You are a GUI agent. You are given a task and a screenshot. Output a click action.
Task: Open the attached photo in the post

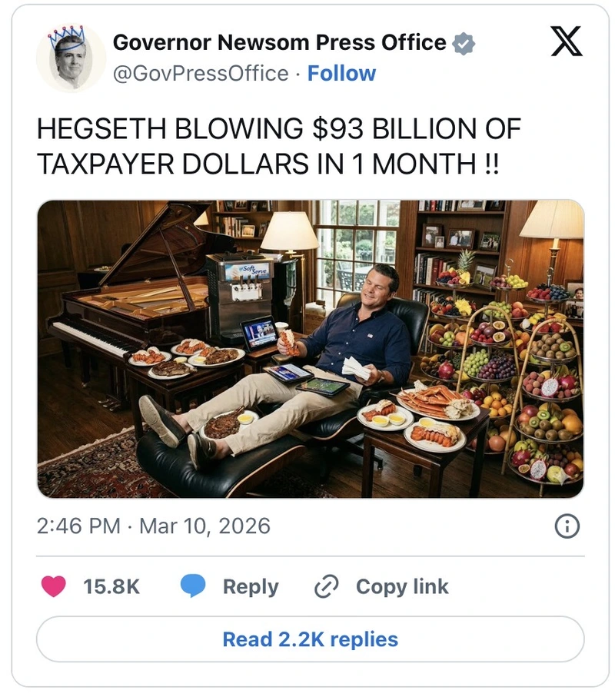(310, 349)
